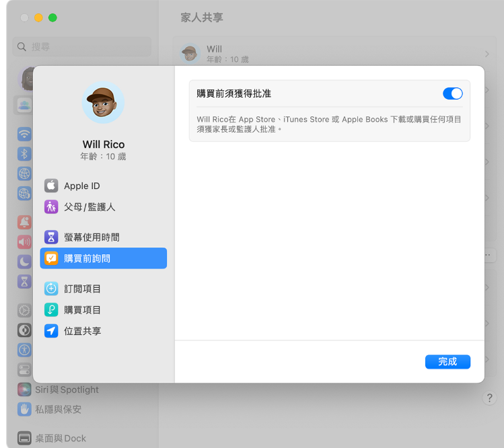Open Wi-Fi in the background settings sidebar

[24, 134]
